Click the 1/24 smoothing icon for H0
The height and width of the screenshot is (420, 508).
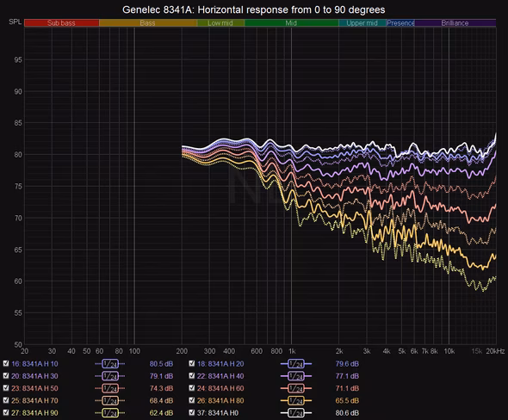pyautogui.click(x=296, y=413)
